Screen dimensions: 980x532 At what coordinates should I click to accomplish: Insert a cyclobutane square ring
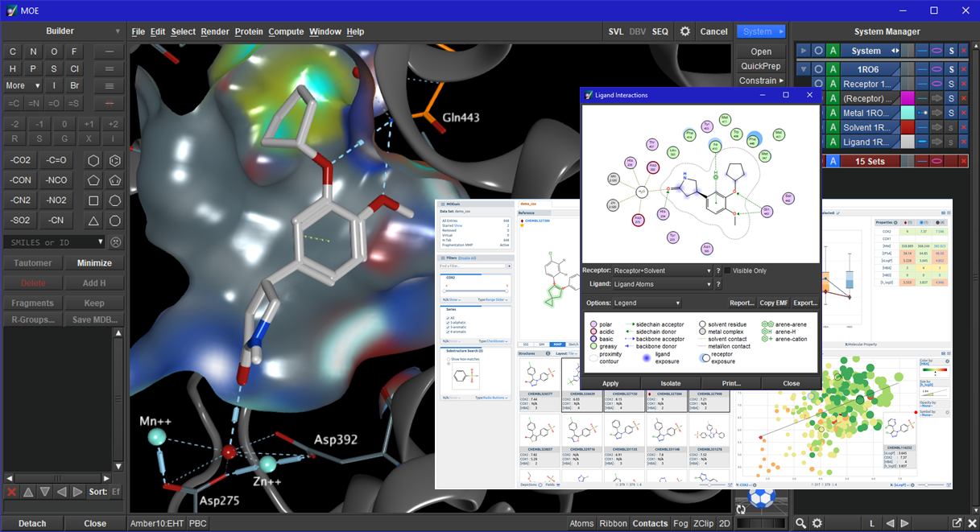click(x=94, y=200)
